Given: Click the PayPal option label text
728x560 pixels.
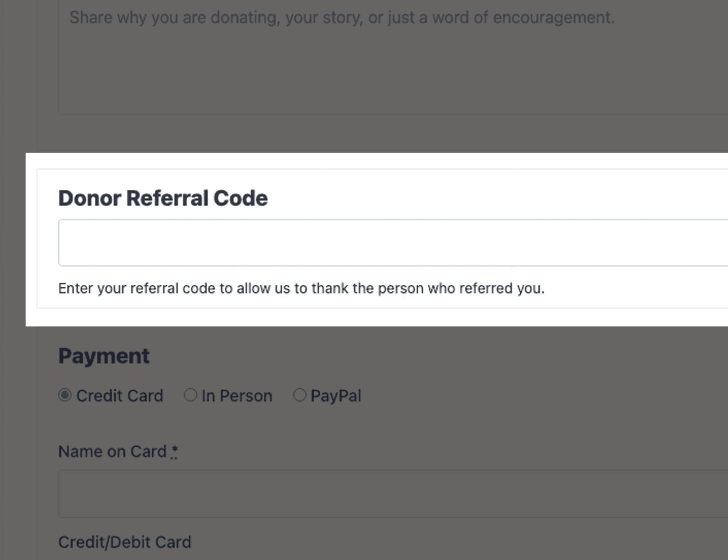Looking at the screenshot, I should click(x=336, y=396).
